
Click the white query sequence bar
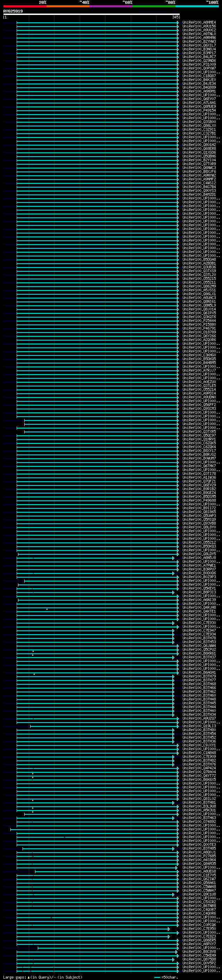pyautogui.click(x=92, y=15)
